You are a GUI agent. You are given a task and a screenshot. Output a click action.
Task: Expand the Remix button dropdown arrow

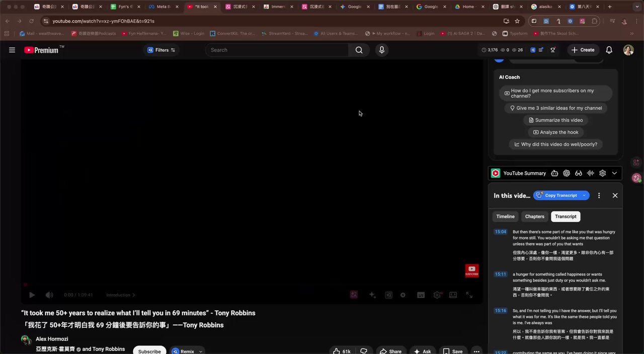tap(201, 351)
